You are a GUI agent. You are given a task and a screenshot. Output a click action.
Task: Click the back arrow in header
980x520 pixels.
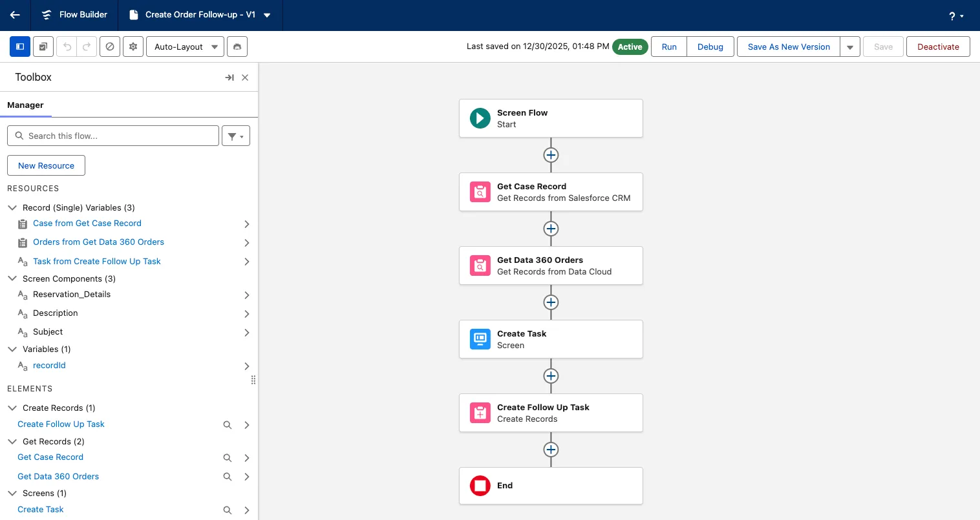click(x=15, y=15)
